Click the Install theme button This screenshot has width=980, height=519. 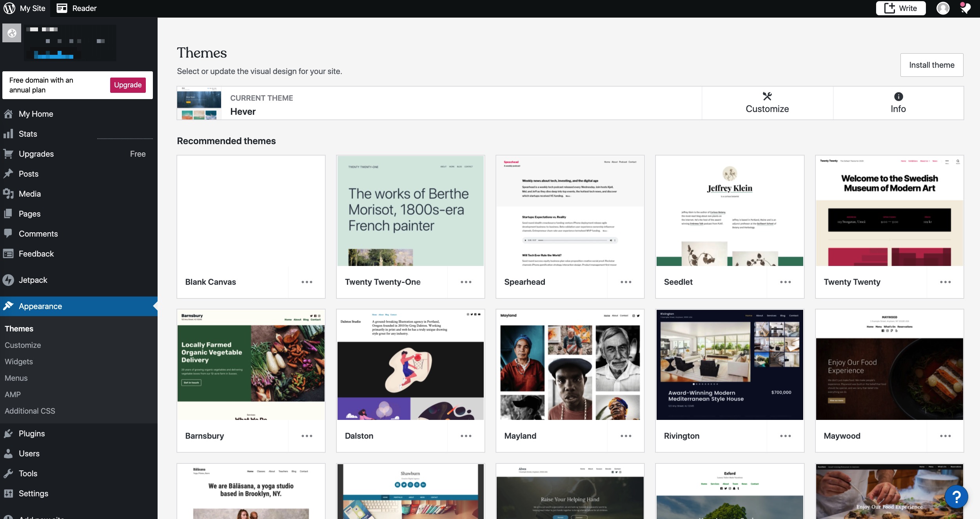[932, 65]
